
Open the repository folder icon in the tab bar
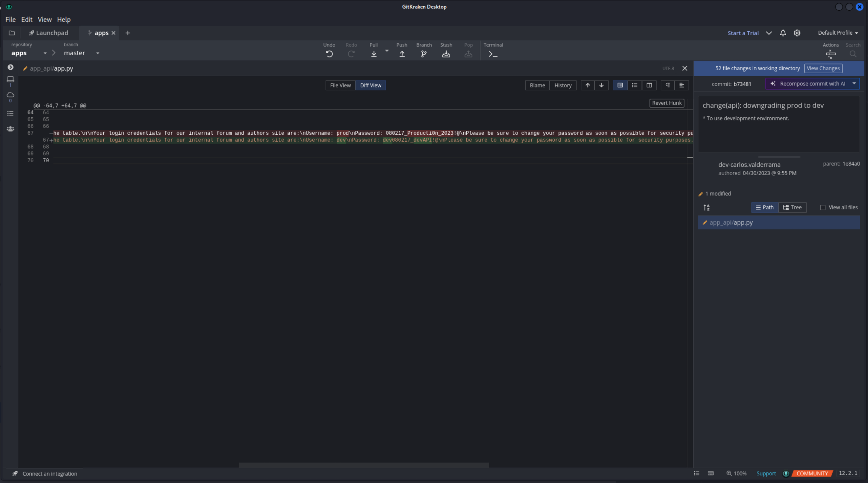point(12,33)
